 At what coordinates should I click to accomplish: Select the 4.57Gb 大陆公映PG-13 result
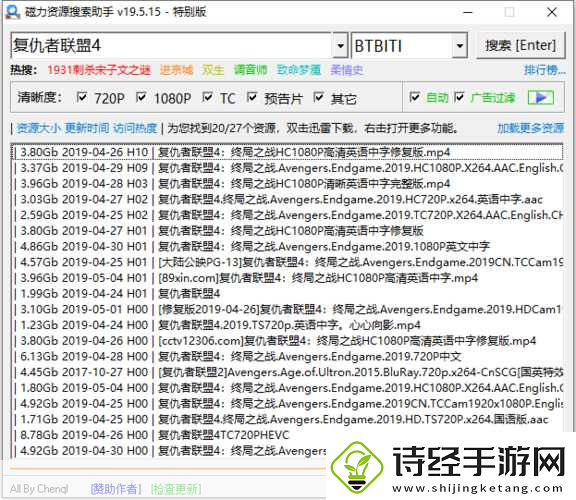point(288,262)
